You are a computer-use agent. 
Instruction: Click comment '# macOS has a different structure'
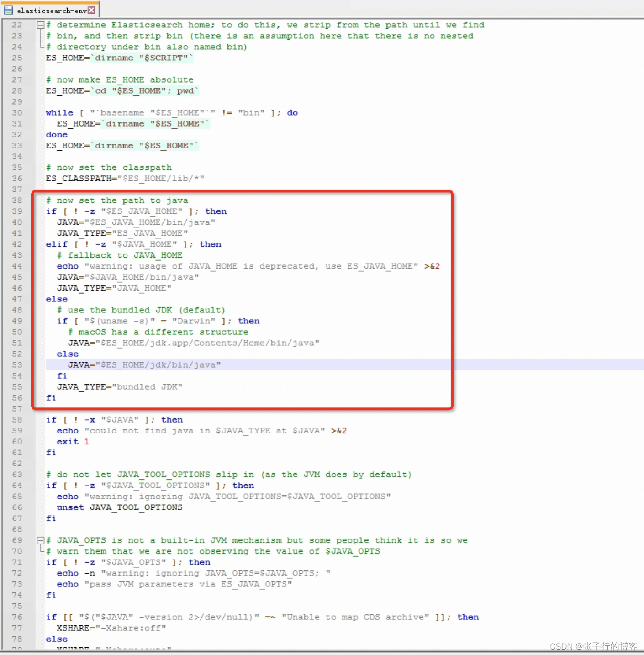(x=158, y=332)
